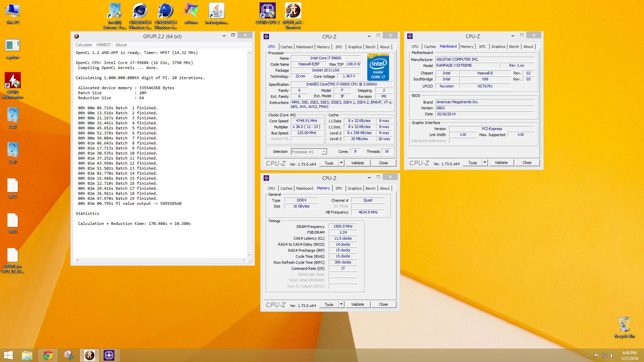
Task: Launch hwbotprime Java shortcut
Action: [217, 13]
